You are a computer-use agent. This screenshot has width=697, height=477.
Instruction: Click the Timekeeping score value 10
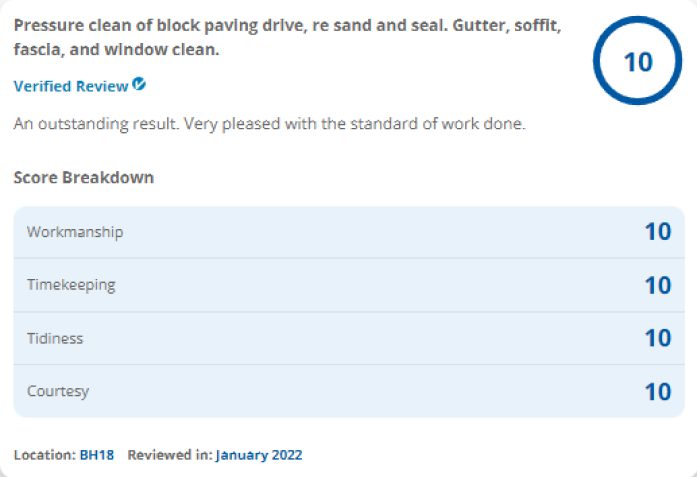tap(658, 285)
